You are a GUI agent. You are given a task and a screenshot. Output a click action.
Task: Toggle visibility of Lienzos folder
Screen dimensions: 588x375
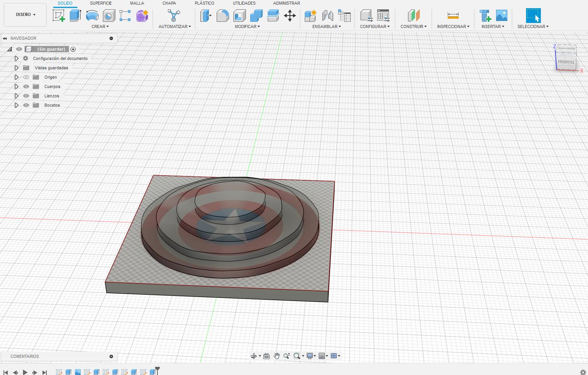pos(26,96)
